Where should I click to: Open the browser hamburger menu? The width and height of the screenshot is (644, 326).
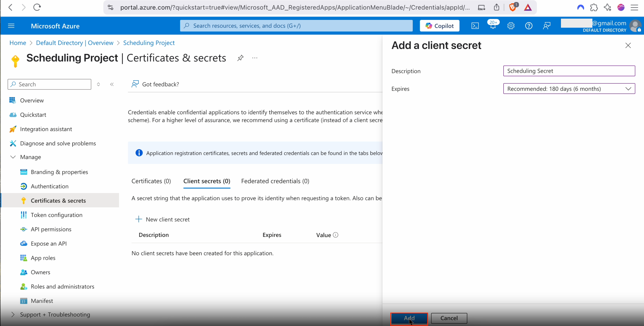click(634, 8)
